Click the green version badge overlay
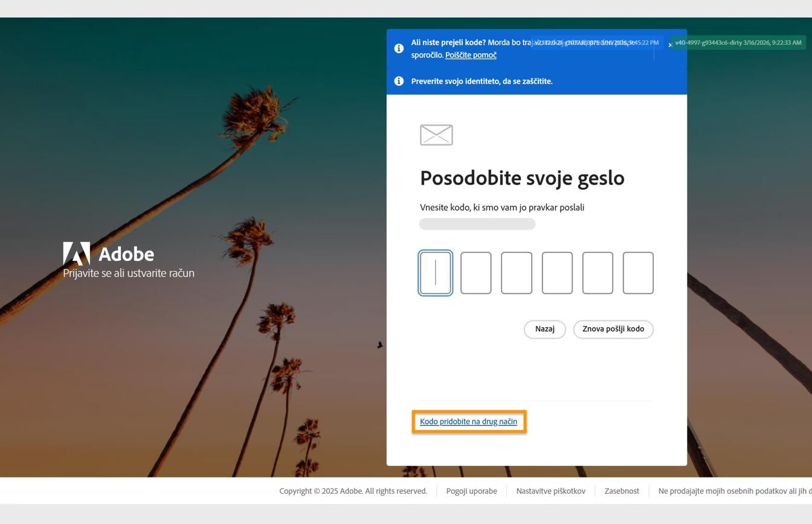812x524 pixels. coord(738,43)
